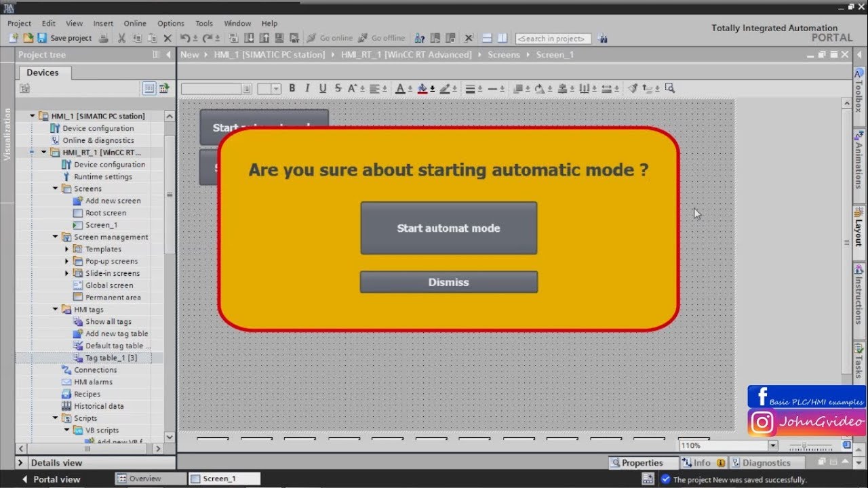Click the Start automat mode button

[449, 228]
